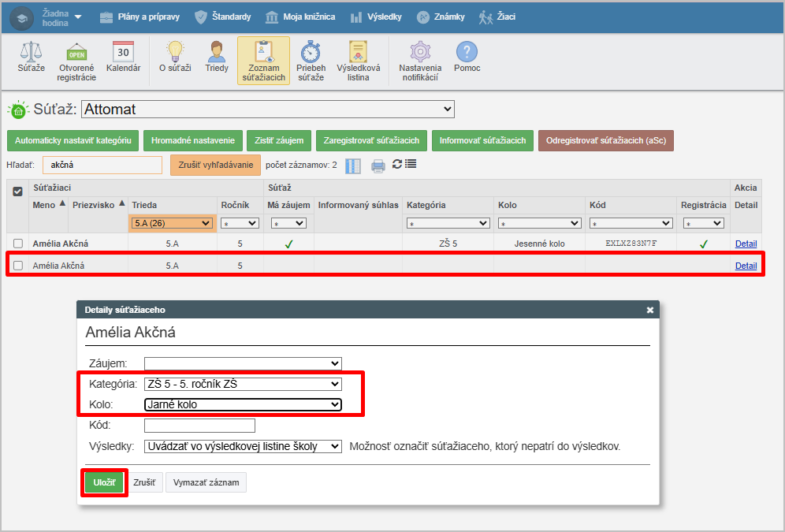Open the Kalendár icon

[123, 52]
